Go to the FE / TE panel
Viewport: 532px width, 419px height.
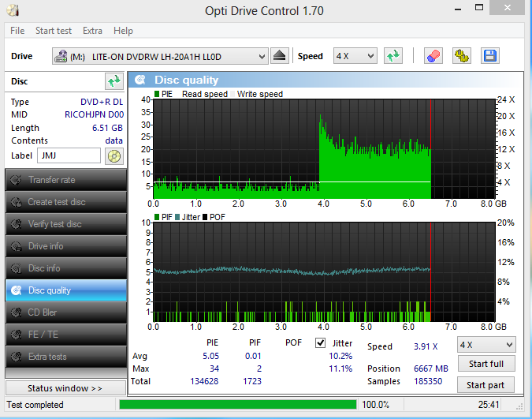(x=66, y=335)
